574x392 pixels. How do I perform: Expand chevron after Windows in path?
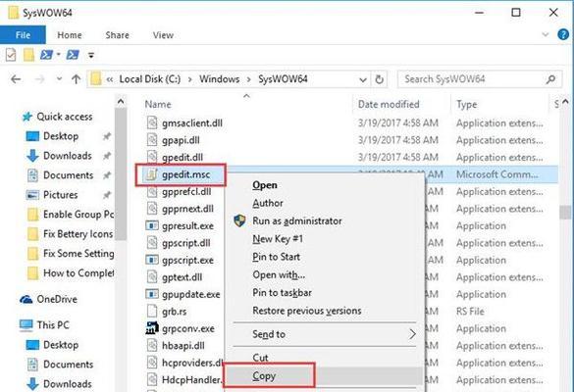pyautogui.click(x=249, y=79)
